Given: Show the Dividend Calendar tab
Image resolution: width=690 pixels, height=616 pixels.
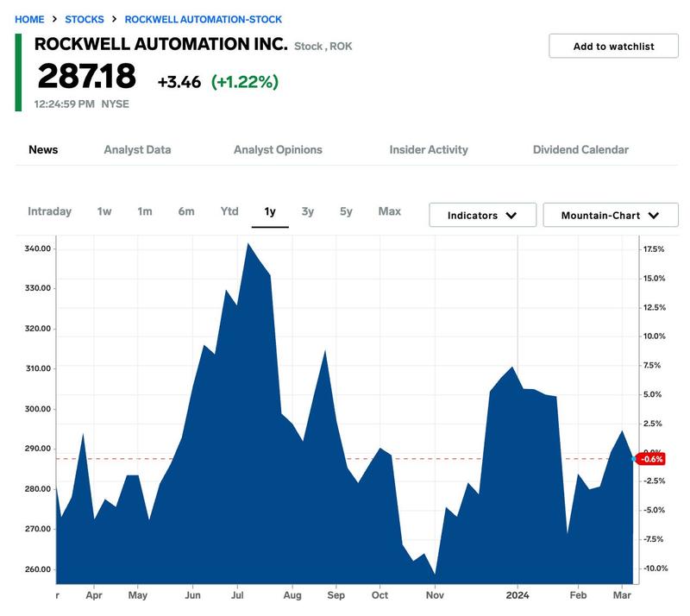Looking at the screenshot, I should [580, 150].
